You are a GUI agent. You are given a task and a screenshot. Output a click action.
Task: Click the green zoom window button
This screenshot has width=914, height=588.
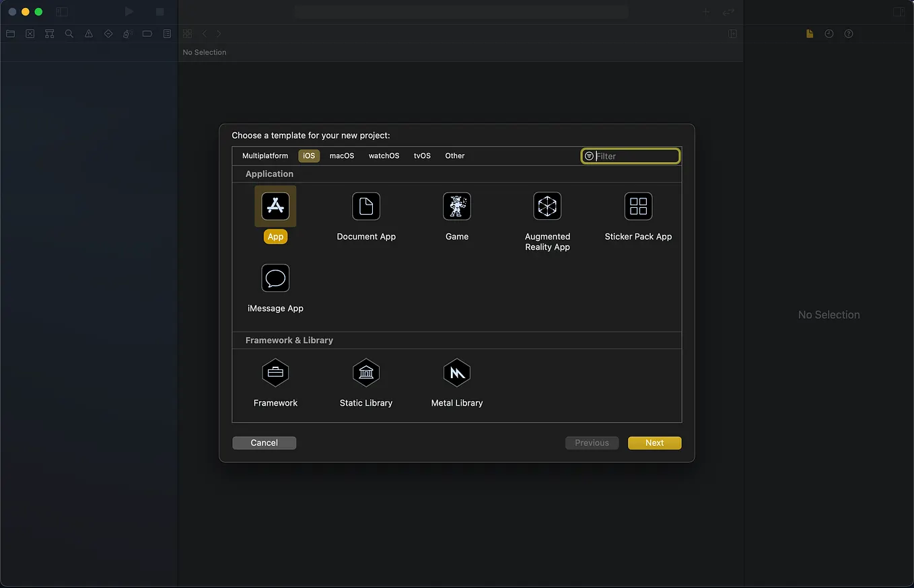pyautogui.click(x=38, y=11)
